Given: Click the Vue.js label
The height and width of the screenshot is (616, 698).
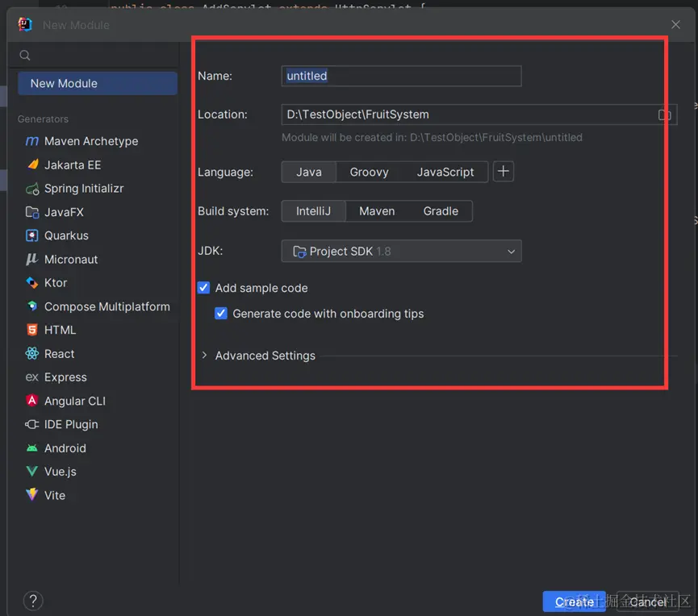Looking at the screenshot, I should click(x=60, y=472).
